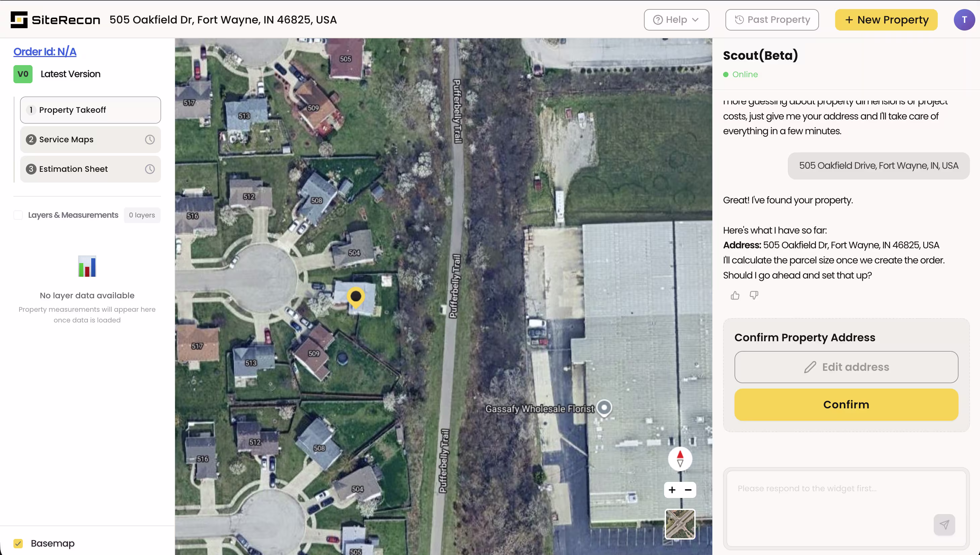
Task: Zoom out the map with minus
Action: 688,490
